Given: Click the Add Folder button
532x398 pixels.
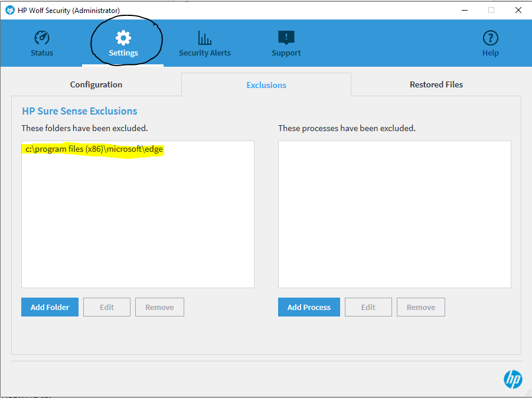Looking at the screenshot, I should coord(50,306).
